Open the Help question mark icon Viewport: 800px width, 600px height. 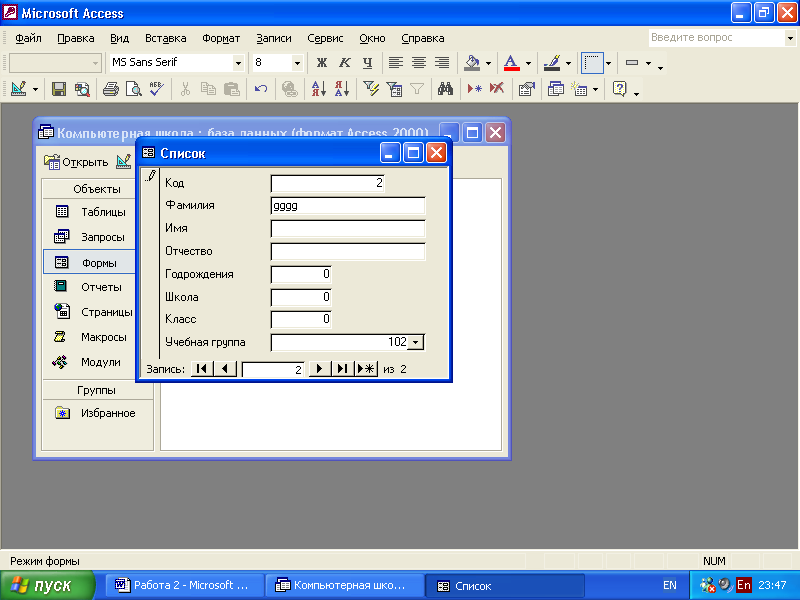coord(619,89)
